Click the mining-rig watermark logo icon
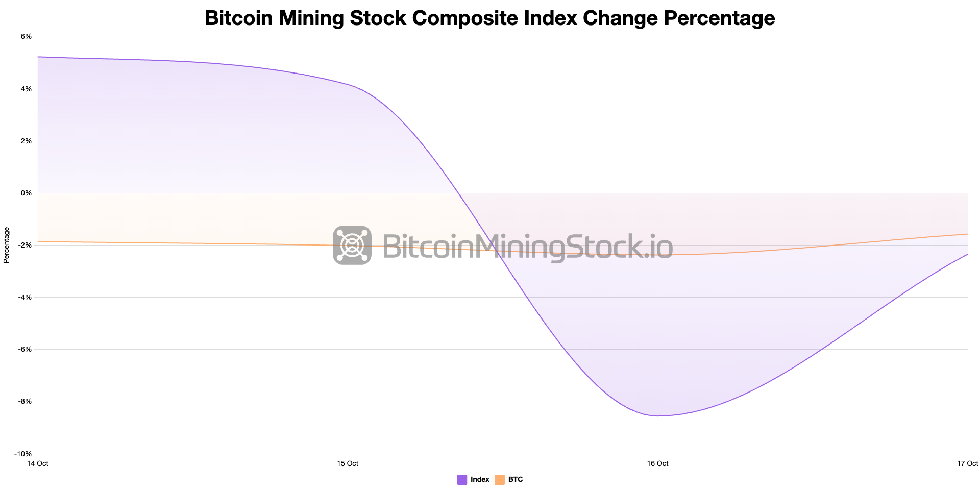The image size is (980, 490). pyautogui.click(x=352, y=245)
